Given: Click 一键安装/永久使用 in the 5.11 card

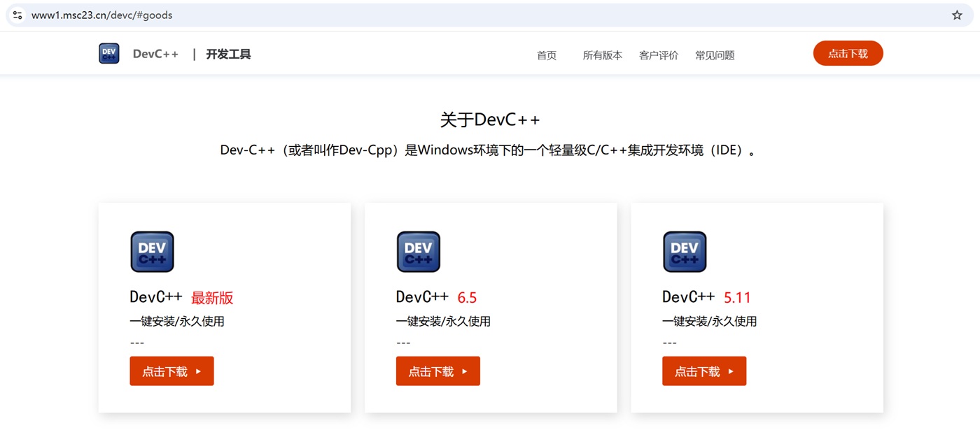Looking at the screenshot, I should 709,322.
